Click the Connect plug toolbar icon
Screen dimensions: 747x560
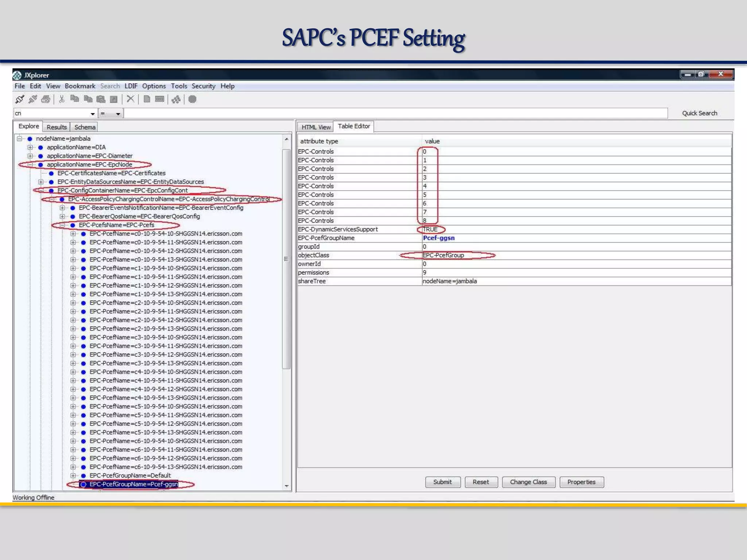point(20,99)
